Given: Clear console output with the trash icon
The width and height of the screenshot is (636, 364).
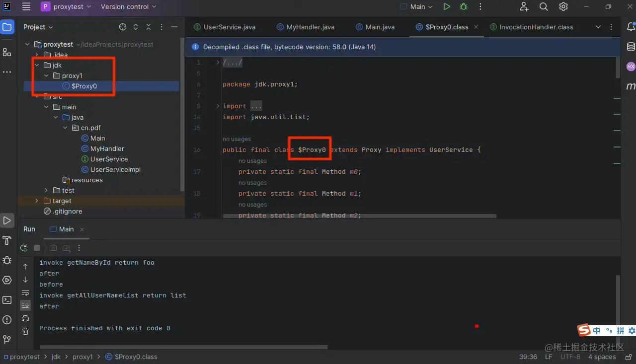Looking at the screenshot, I should [25, 331].
